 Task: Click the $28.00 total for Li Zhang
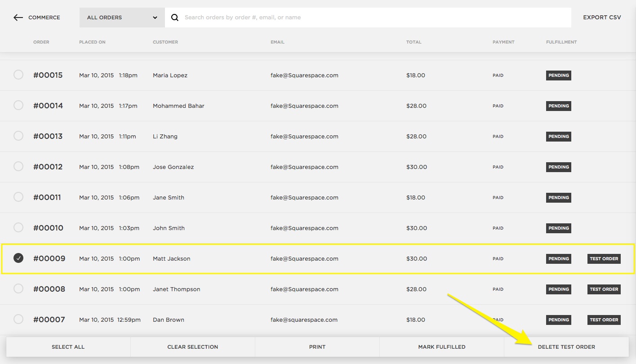point(417,137)
